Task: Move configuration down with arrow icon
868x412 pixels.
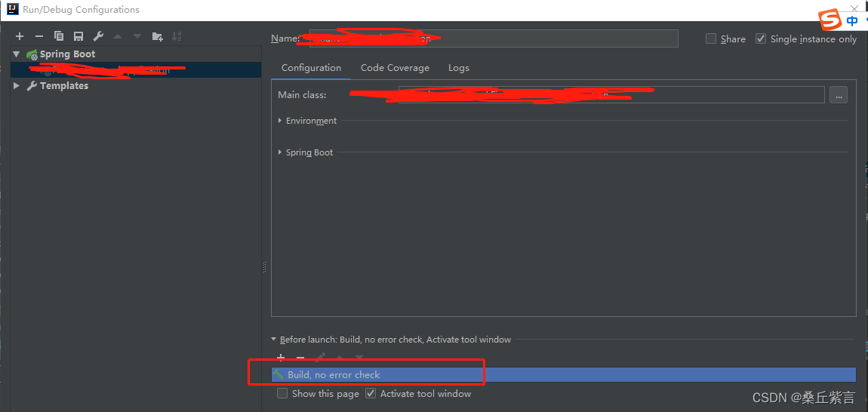Action: point(137,36)
